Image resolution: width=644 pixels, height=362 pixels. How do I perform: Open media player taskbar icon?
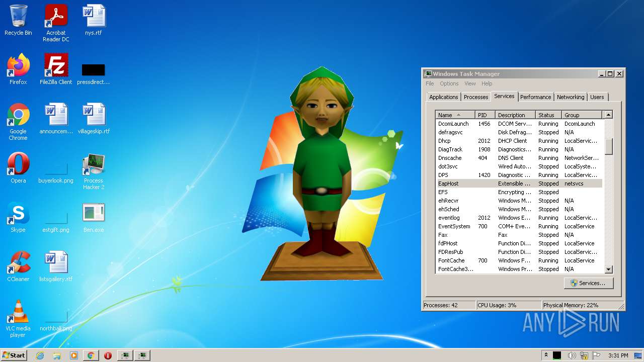tap(74, 355)
